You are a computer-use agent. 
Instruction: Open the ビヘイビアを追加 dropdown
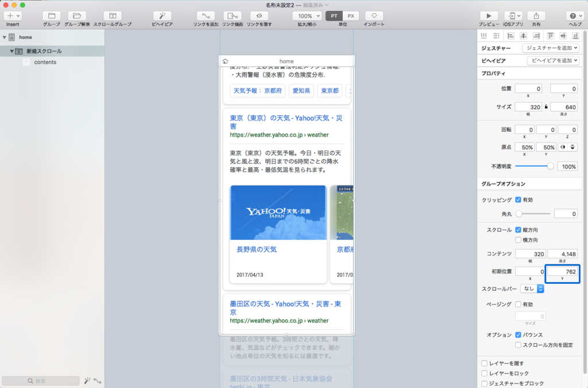(x=553, y=60)
